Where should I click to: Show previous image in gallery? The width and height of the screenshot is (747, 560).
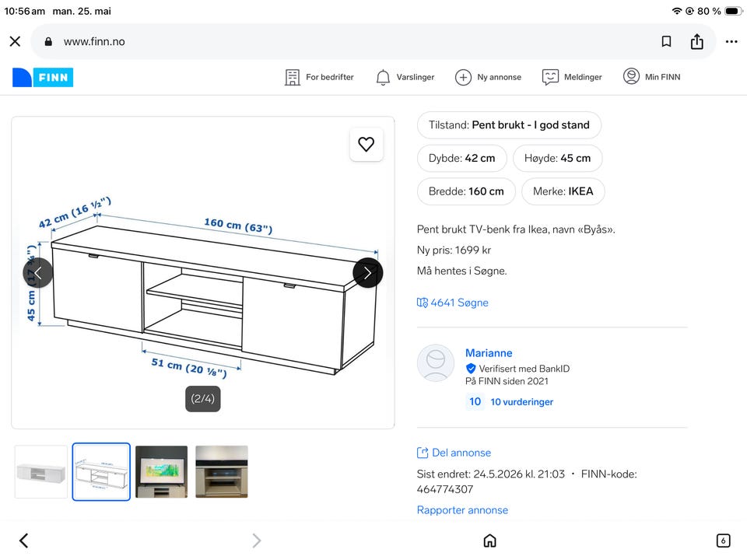(x=37, y=273)
